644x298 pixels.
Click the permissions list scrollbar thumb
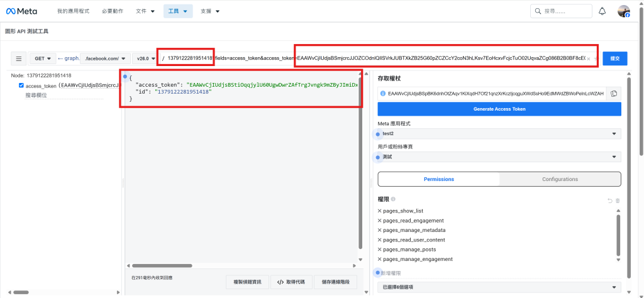pos(619,235)
